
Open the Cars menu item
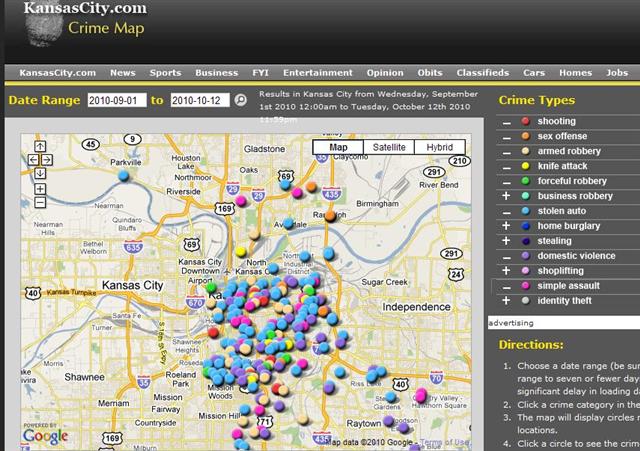534,73
